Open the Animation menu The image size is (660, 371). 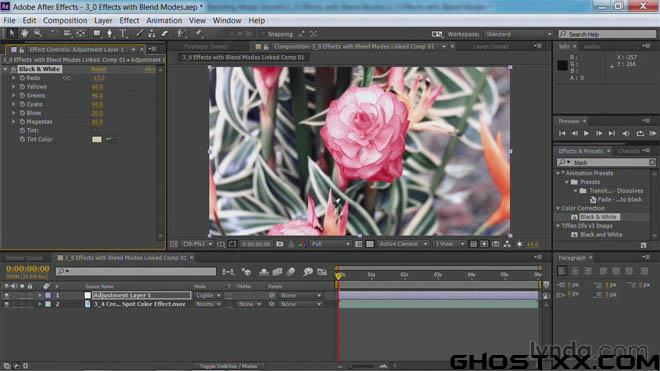(x=164, y=20)
